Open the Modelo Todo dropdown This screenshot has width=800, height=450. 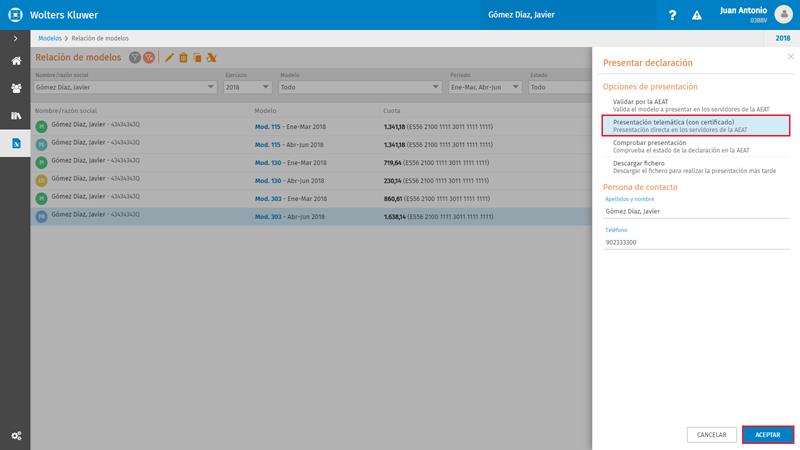tap(360, 87)
